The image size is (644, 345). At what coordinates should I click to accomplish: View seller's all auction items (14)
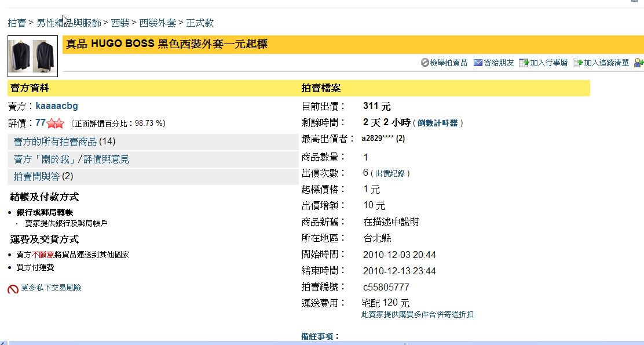(64, 141)
